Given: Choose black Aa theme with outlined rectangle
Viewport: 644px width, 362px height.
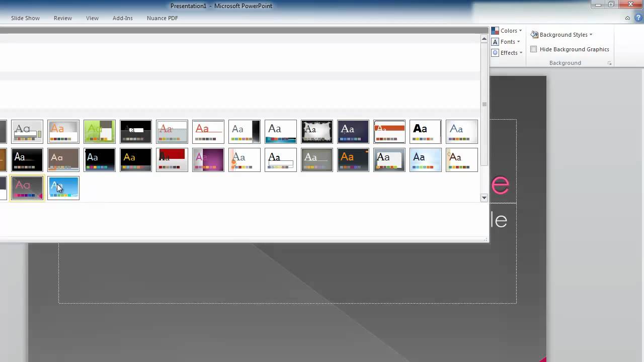Looking at the screenshot, I should tap(281, 160).
